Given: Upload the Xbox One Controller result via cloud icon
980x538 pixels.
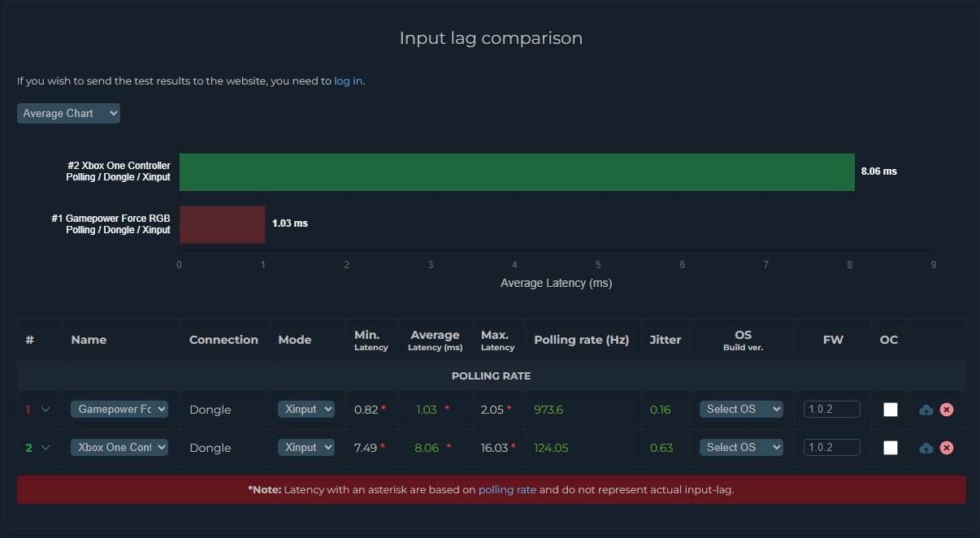Looking at the screenshot, I should tap(926, 448).
